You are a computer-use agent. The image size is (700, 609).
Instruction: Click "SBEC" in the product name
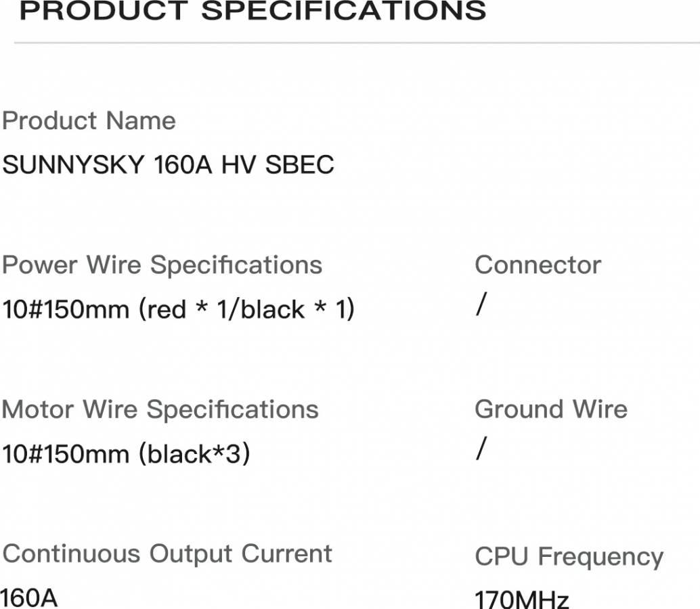299,164
